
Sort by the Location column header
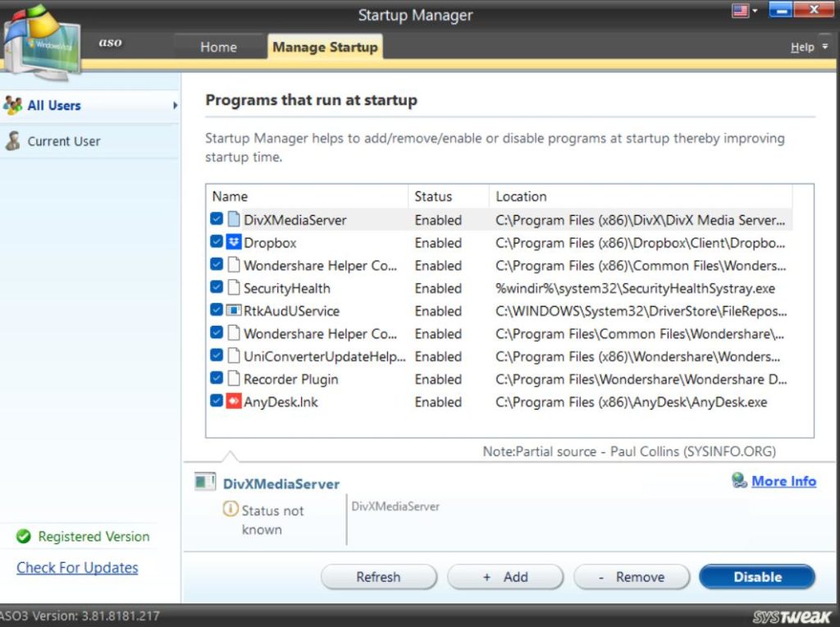641,196
